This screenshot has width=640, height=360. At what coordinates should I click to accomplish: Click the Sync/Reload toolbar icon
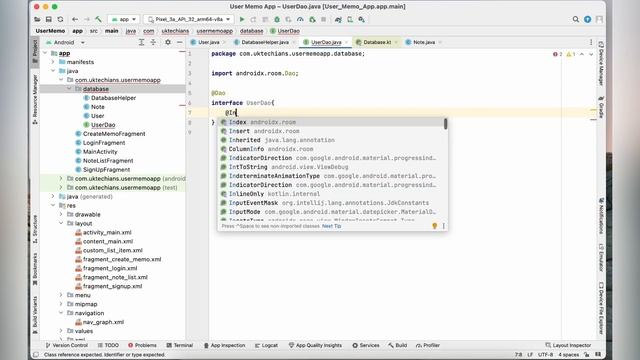coord(60,19)
